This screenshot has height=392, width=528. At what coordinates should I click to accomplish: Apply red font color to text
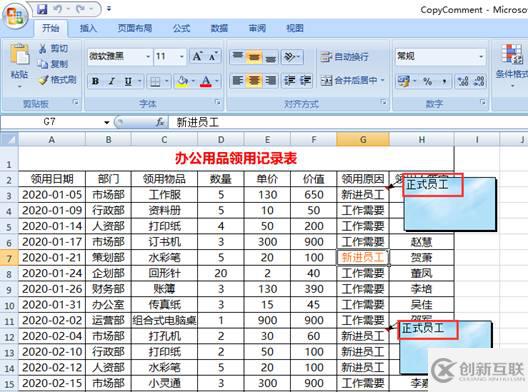tap(206, 81)
